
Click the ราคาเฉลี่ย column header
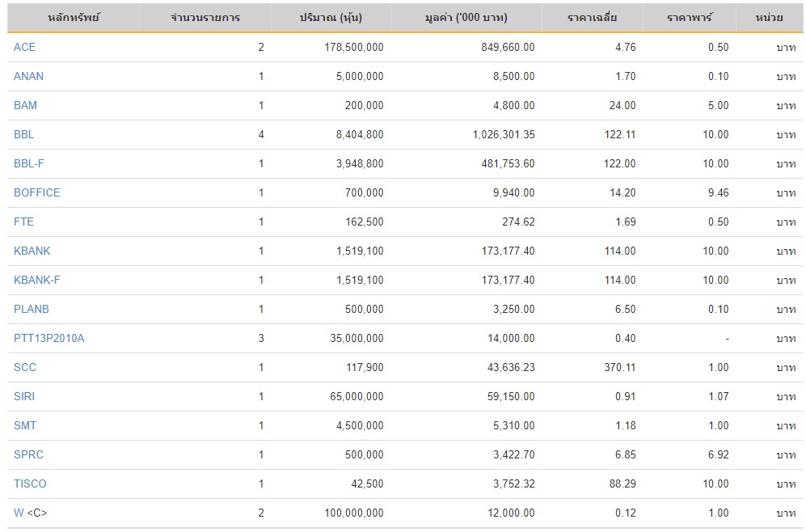(592, 18)
